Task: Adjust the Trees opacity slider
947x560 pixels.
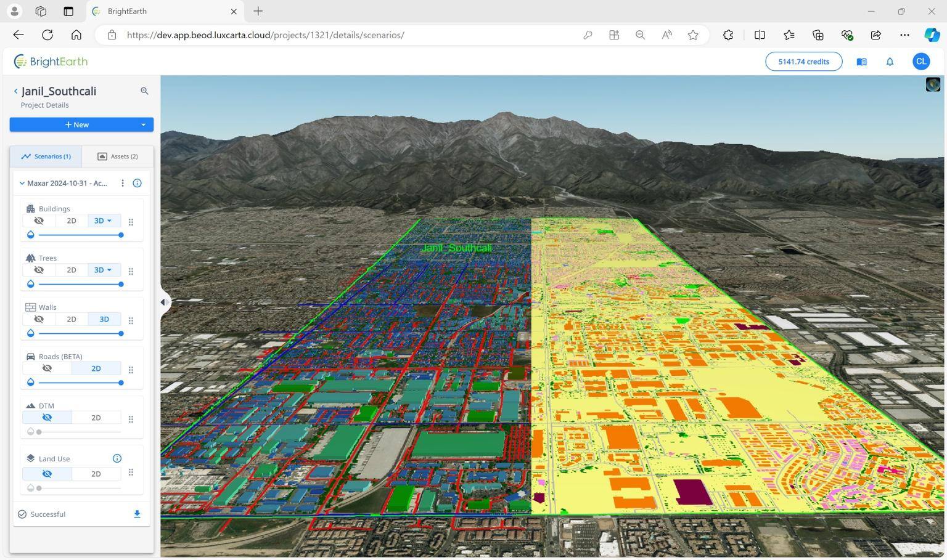Action: (x=80, y=284)
